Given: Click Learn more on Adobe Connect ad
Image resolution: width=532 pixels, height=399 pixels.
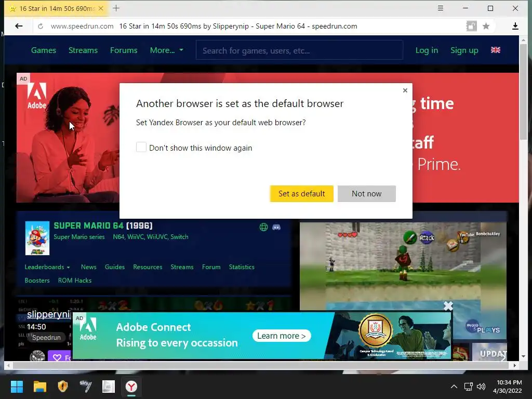Looking at the screenshot, I should [281, 336].
